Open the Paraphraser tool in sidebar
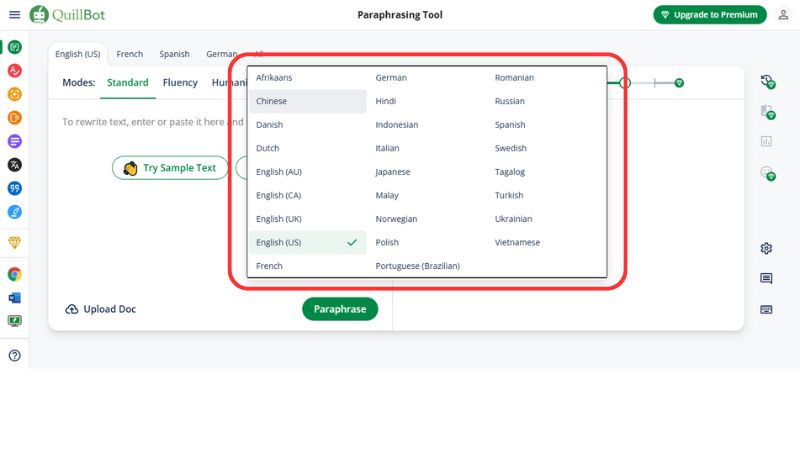This screenshot has height=450, width=800. [x=15, y=47]
